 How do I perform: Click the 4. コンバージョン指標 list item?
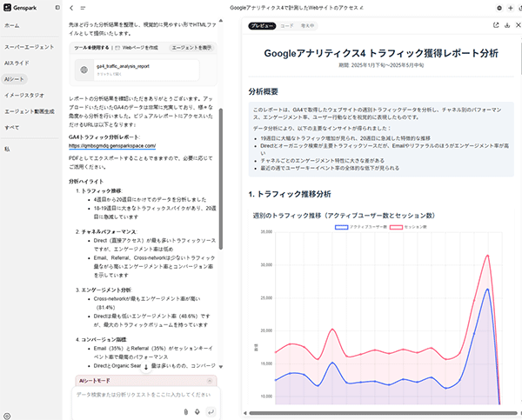(101, 339)
